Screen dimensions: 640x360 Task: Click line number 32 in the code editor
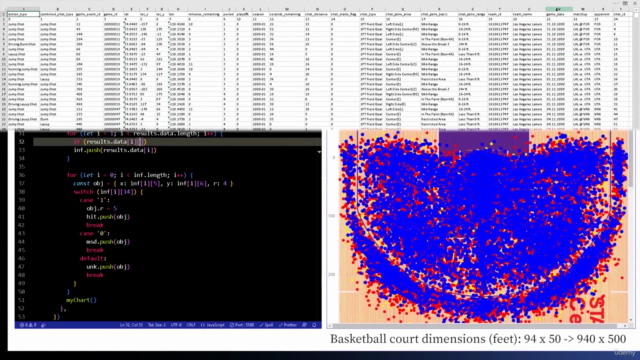(22, 142)
